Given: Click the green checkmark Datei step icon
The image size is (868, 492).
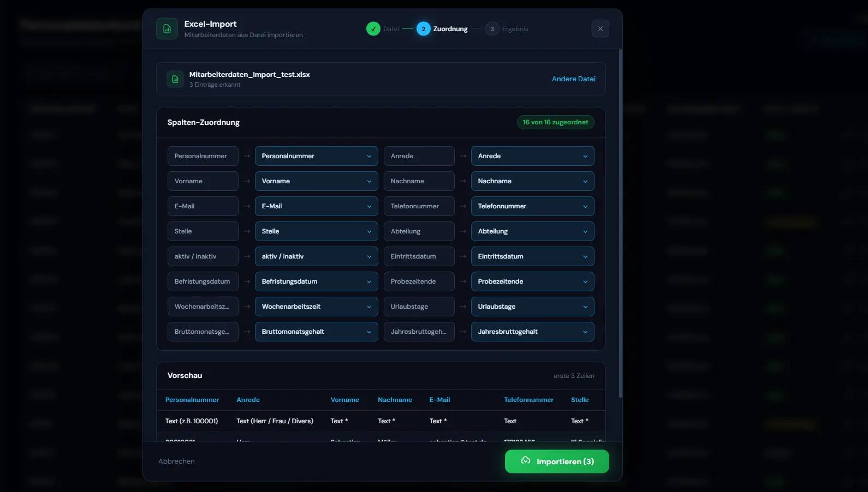Looking at the screenshot, I should point(373,29).
